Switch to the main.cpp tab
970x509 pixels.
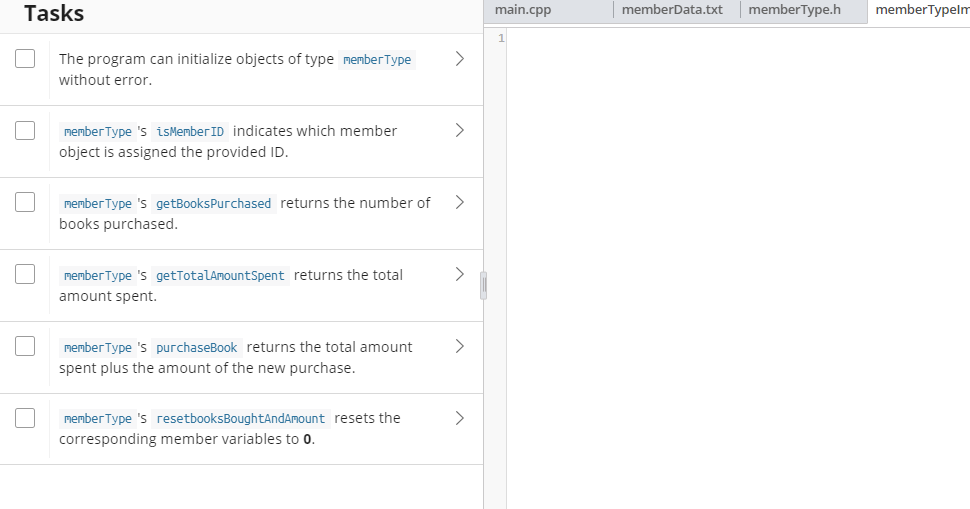point(548,11)
